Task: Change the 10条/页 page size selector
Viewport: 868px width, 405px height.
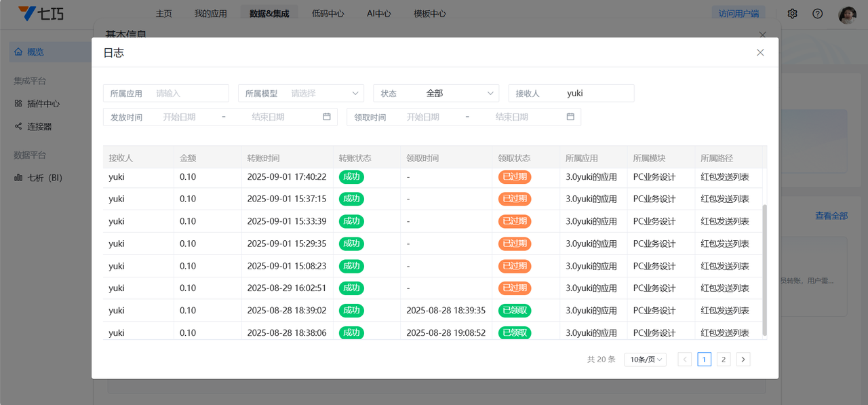Action: [645, 360]
